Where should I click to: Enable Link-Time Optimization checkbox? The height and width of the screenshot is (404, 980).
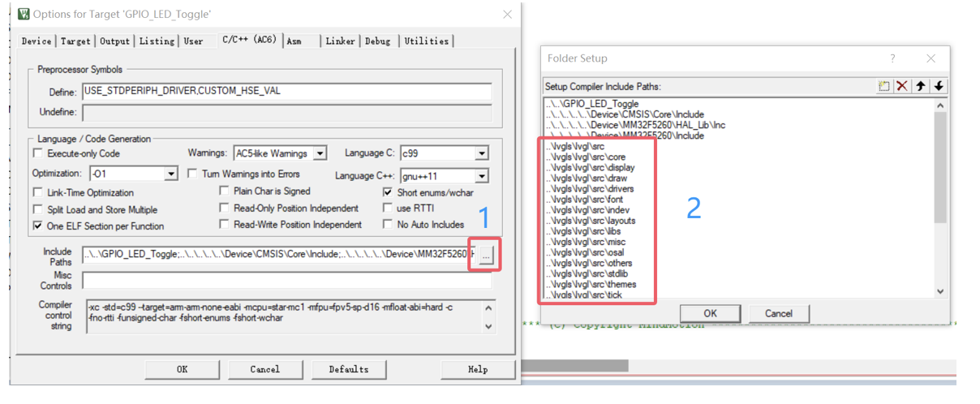(38, 192)
